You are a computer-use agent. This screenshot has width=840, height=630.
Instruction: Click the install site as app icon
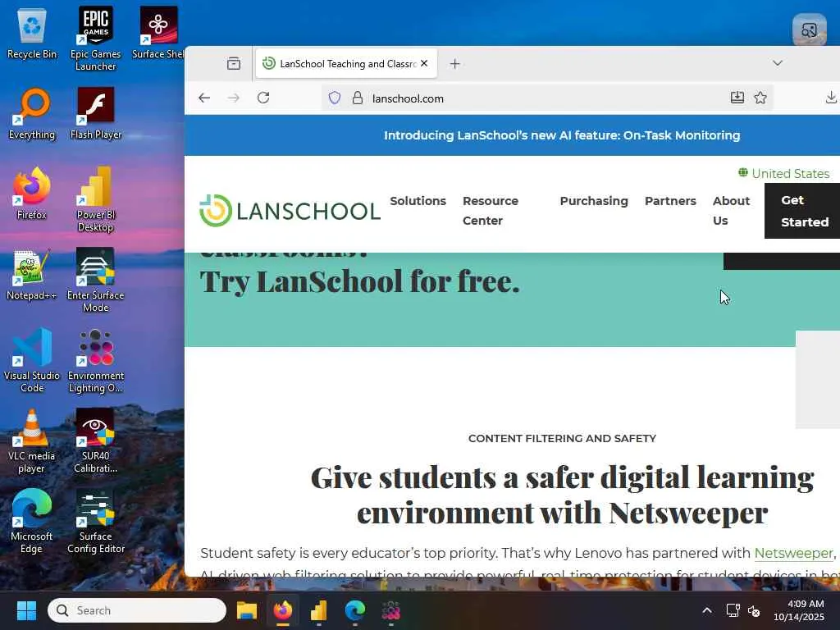pyautogui.click(x=737, y=98)
